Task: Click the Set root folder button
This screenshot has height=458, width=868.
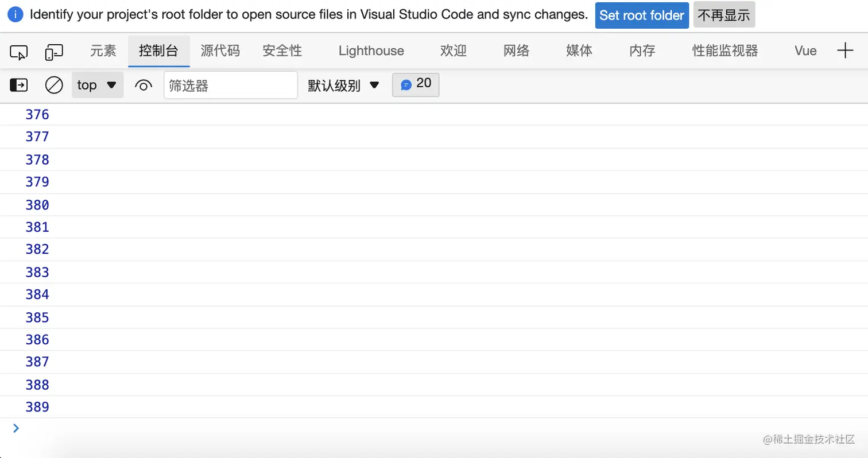Action: coord(641,15)
